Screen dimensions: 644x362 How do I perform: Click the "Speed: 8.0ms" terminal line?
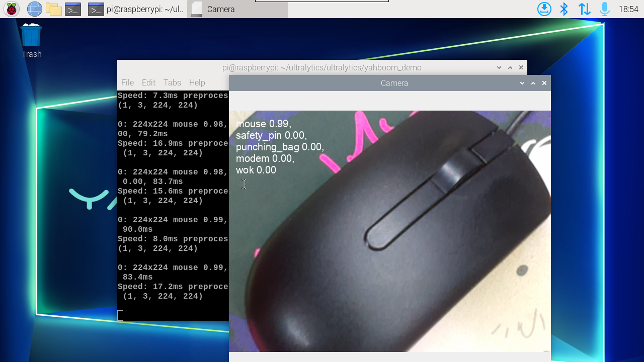[x=173, y=239]
